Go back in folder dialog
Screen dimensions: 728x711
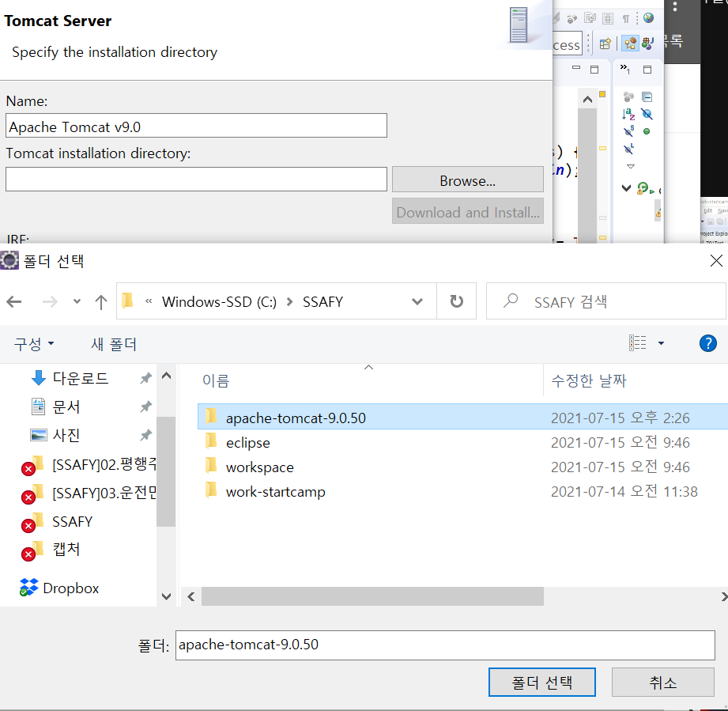pos(14,302)
